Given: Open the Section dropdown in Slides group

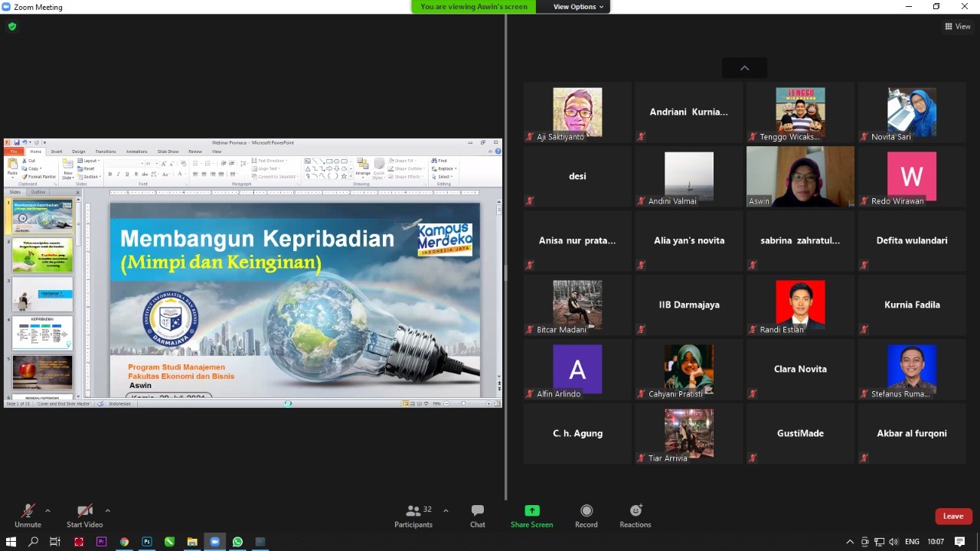Looking at the screenshot, I should coord(90,177).
